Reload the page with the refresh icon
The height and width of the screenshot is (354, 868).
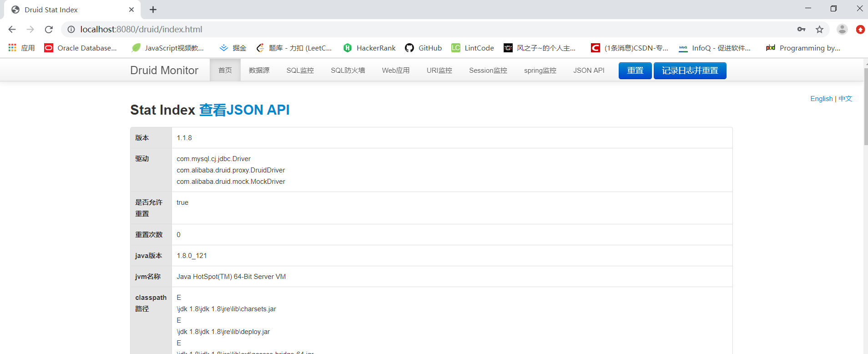point(49,29)
